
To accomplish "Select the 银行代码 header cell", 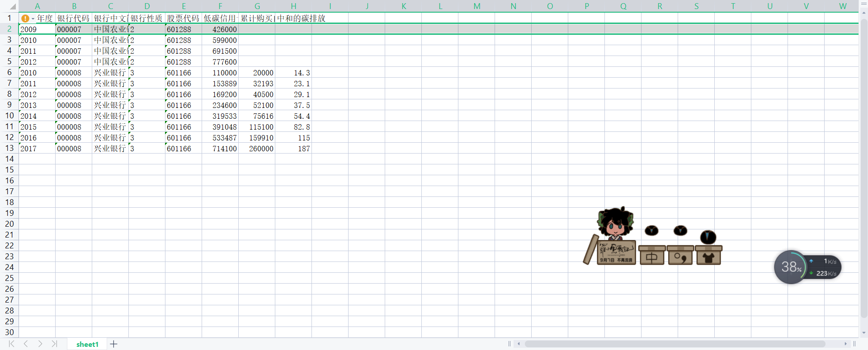I will click(x=74, y=18).
